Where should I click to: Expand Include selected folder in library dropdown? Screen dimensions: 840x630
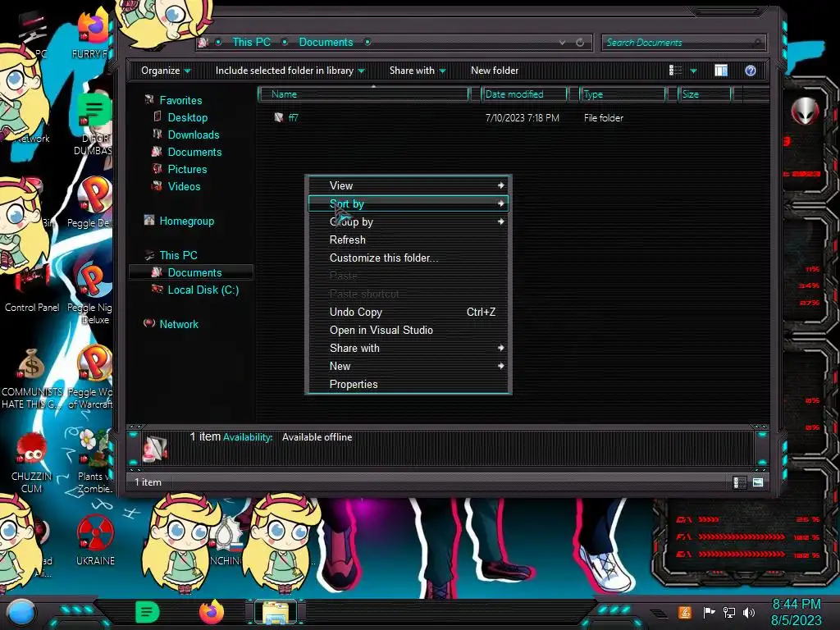(290, 71)
